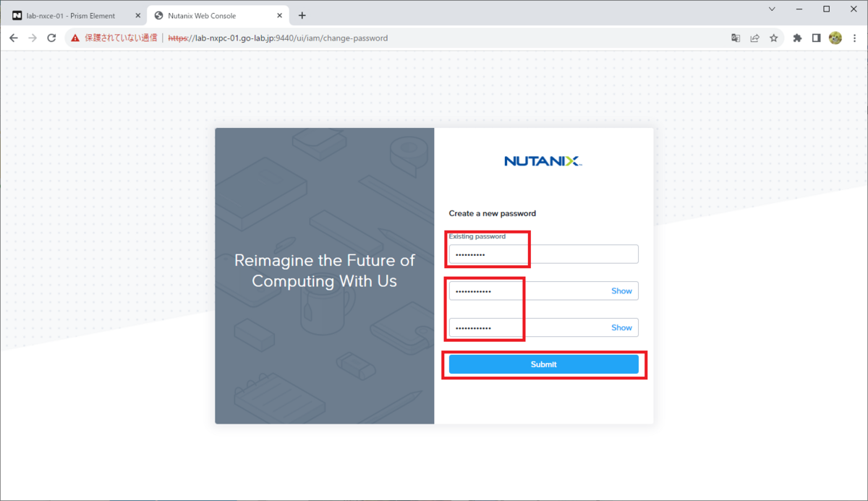Show the new password text
The image size is (868, 501).
coord(621,291)
